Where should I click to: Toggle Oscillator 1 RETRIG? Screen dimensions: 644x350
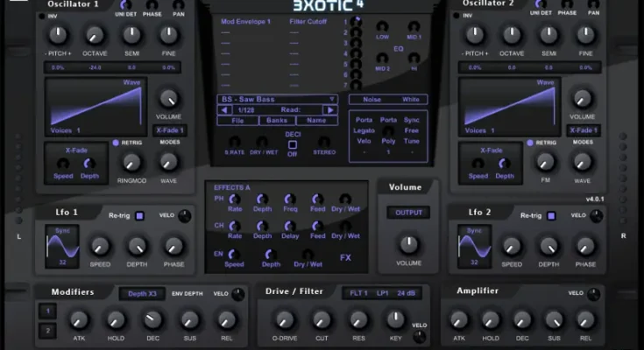pyautogui.click(x=116, y=143)
